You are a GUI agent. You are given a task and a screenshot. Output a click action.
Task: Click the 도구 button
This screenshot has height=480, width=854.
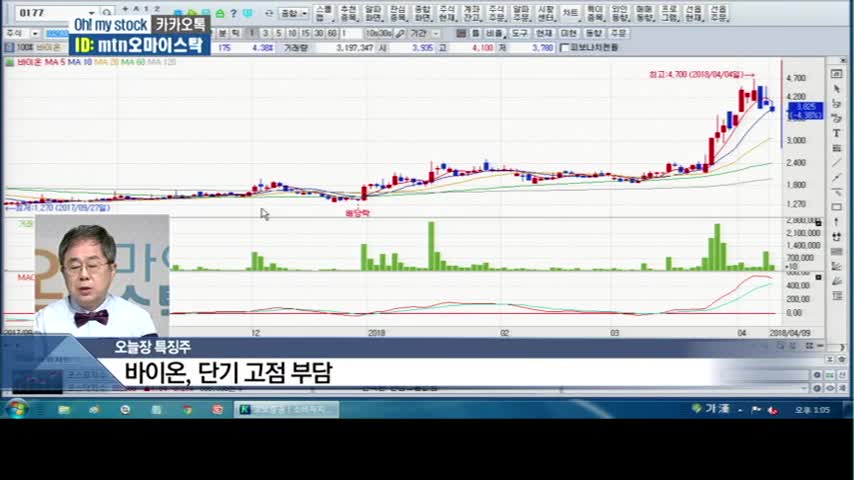[520, 33]
